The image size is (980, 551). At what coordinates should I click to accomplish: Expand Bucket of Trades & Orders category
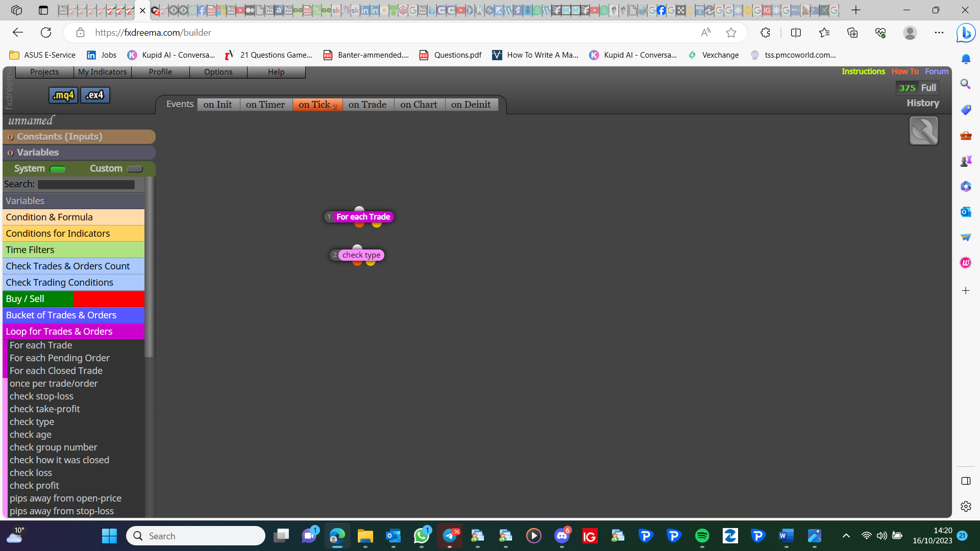73,315
